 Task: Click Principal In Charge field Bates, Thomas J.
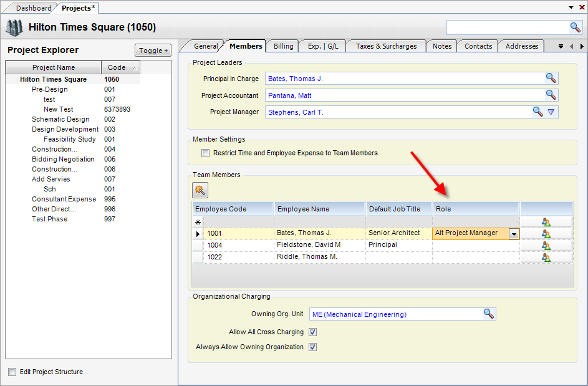coord(405,79)
